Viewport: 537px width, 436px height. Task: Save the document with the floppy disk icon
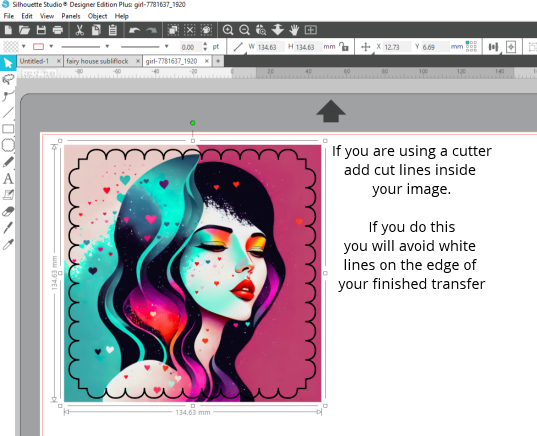[41, 30]
